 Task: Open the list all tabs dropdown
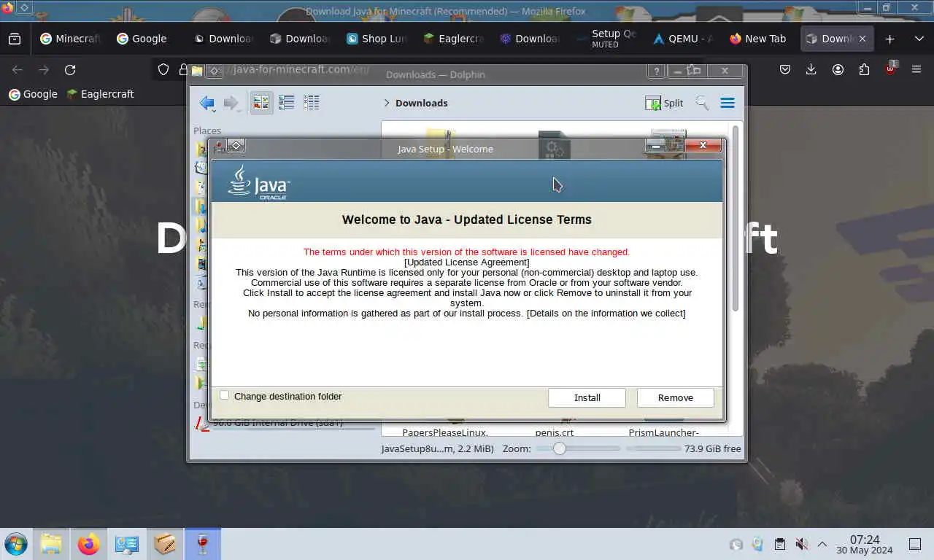coord(919,39)
